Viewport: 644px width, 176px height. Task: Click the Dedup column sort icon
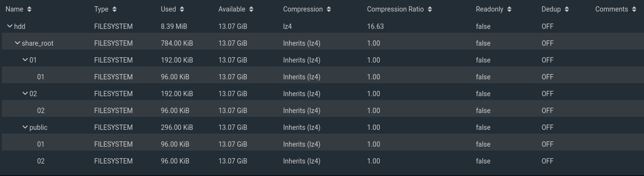click(x=566, y=9)
